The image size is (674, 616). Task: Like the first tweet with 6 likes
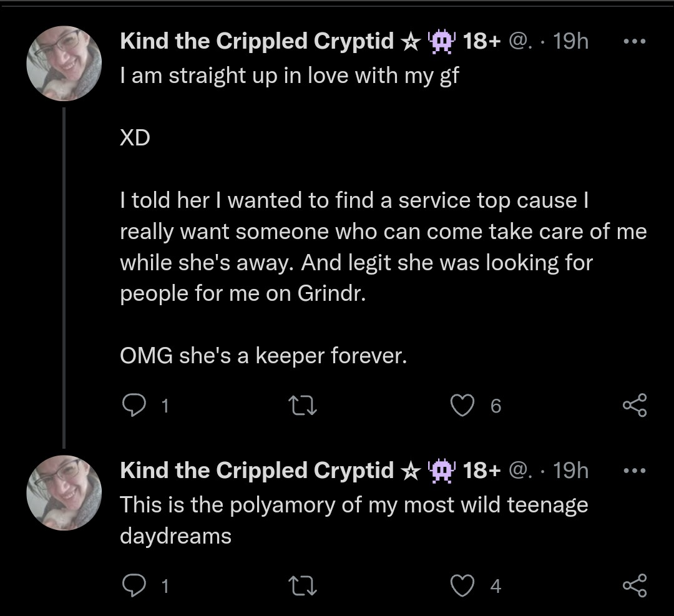point(462,406)
